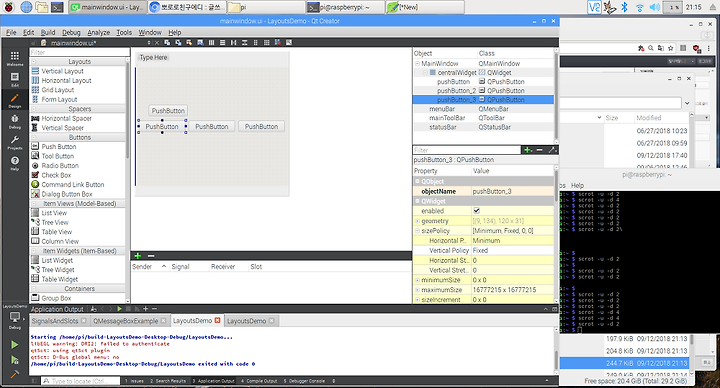Toggle the enabled property checkbox

point(477,211)
